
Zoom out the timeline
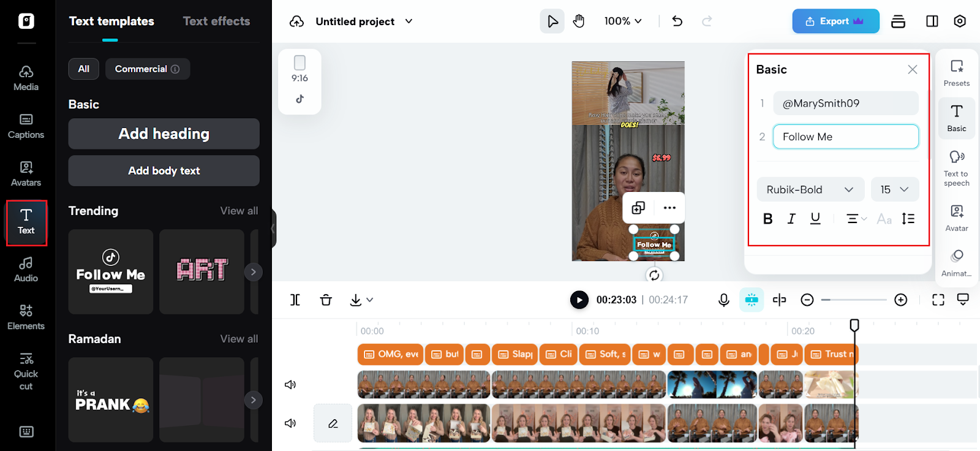pos(807,300)
